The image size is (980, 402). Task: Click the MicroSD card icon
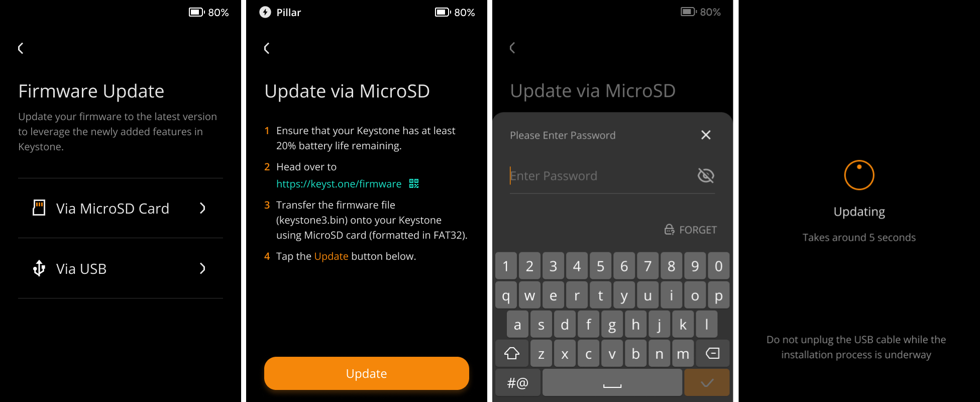click(39, 208)
